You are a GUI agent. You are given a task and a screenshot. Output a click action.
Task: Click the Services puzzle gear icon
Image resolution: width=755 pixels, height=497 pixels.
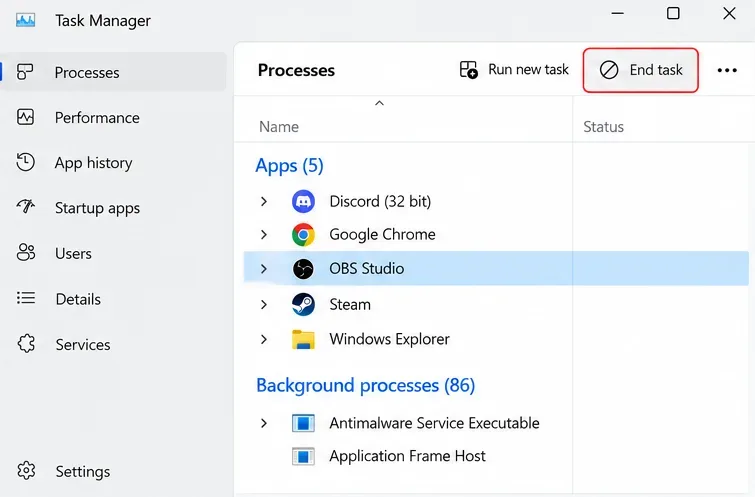pyautogui.click(x=26, y=344)
